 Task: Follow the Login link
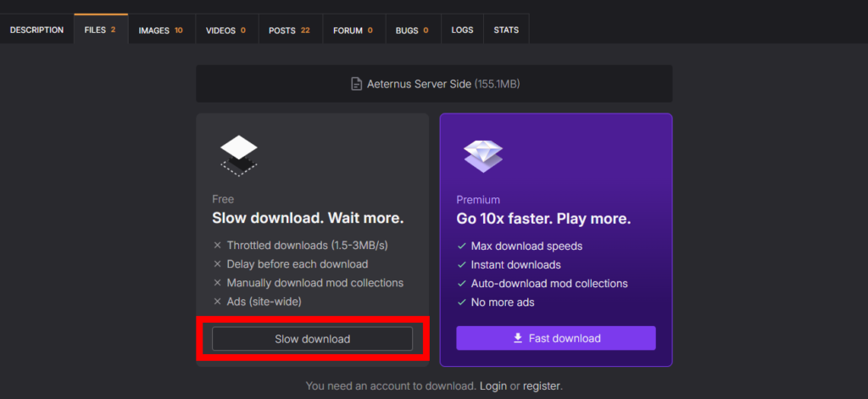(x=493, y=386)
